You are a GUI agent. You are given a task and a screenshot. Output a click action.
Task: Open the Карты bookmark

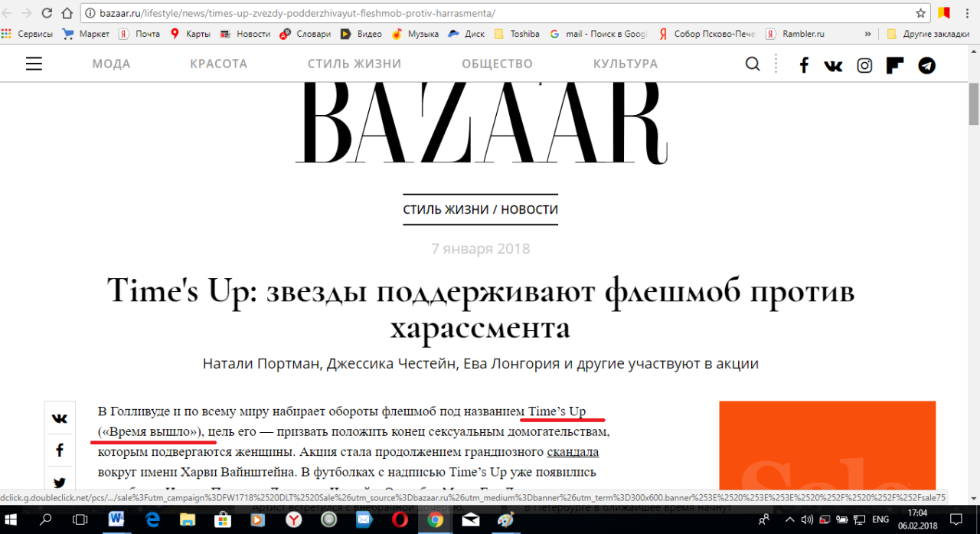[190, 34]
